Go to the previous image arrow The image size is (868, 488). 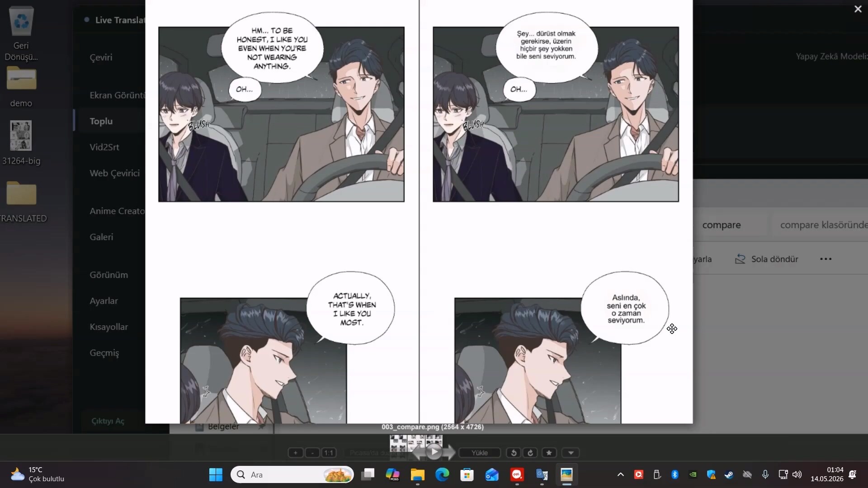pos(418,452)
